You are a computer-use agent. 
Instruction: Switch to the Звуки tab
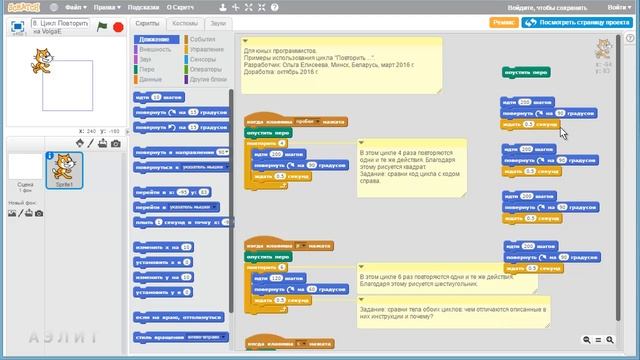pyautogui.click(x=218, y=23)
